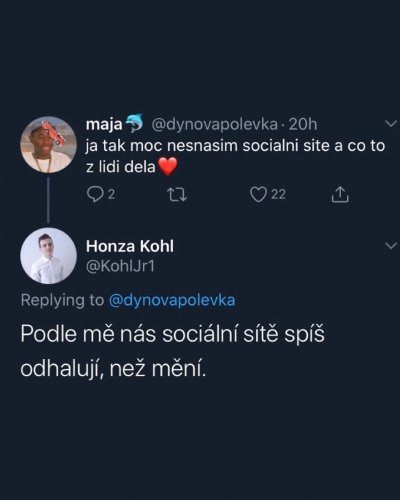This screenshot has width=400, height=500.
Task: Open the Honza Kohl display name
Action: (x=130, y=246)
